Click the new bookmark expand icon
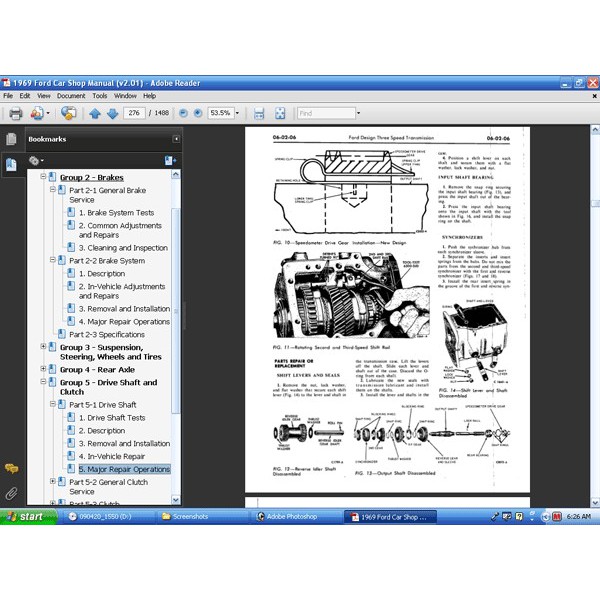 point(170,161)
